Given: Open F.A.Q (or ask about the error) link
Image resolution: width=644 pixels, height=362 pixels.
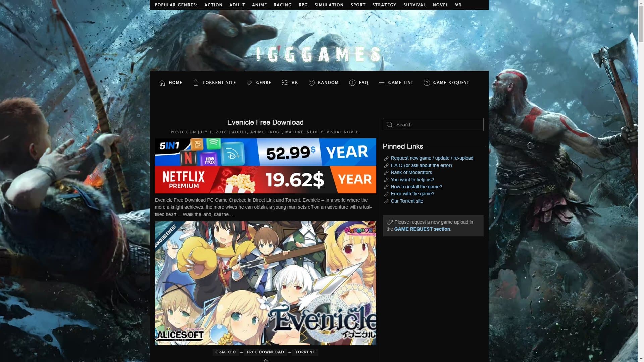Looking at the screenshot, I should [421, 165].
